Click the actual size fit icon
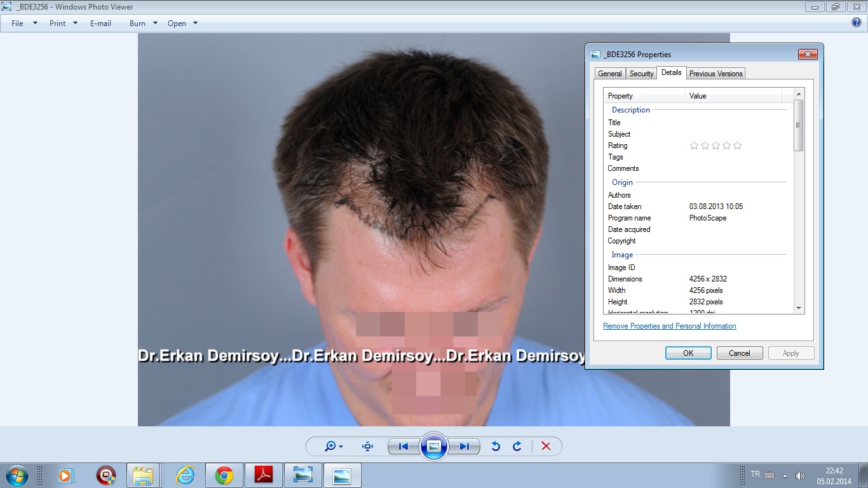 click(367, 447)
